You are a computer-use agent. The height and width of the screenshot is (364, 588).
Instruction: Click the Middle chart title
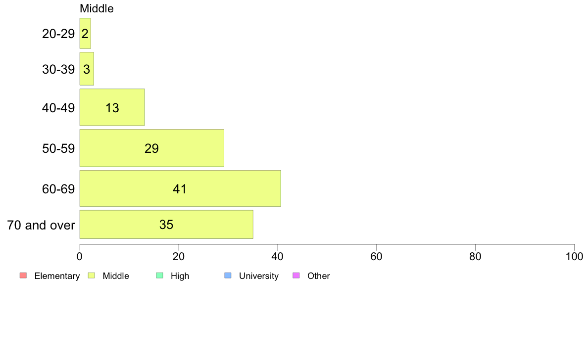(x=97, y=8)
